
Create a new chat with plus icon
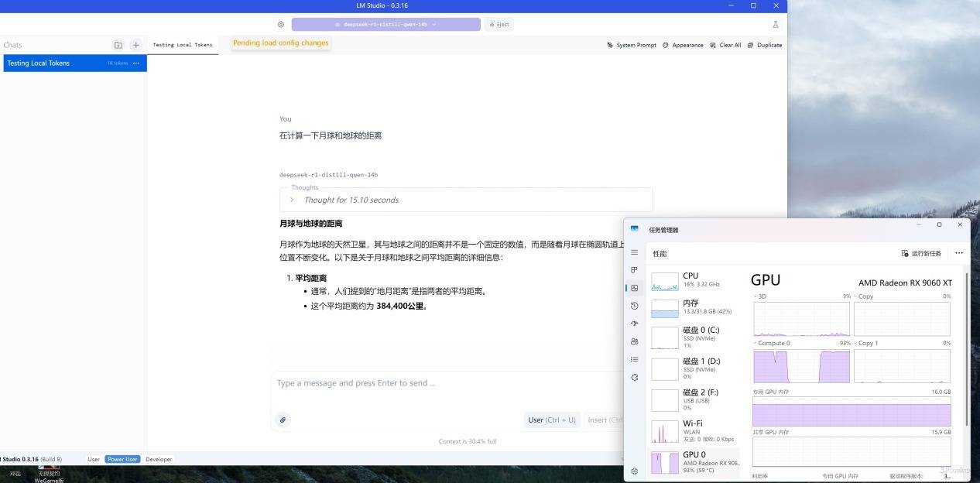(x=136, y=46)
